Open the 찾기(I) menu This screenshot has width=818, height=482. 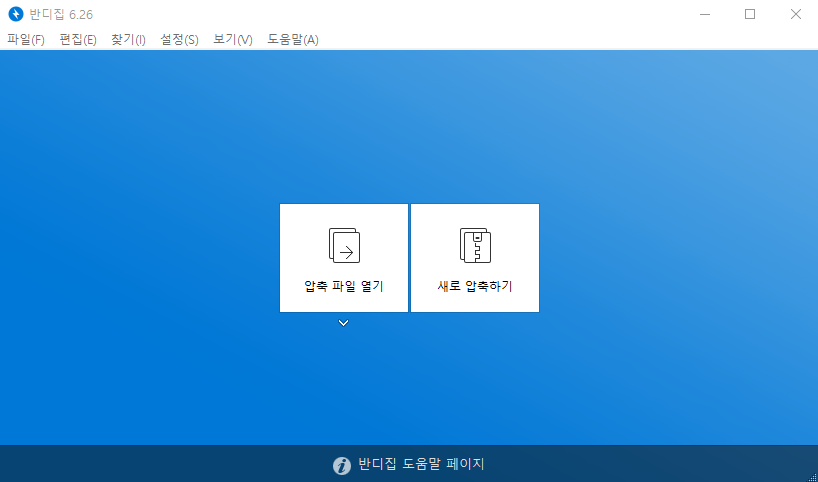point(128,40)
